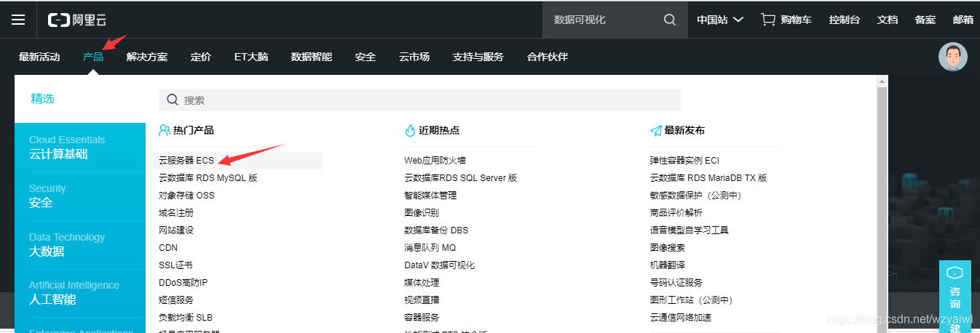Open 云数据库RDS SQL Server 版

pyautogui.click(x=461, y=178)
